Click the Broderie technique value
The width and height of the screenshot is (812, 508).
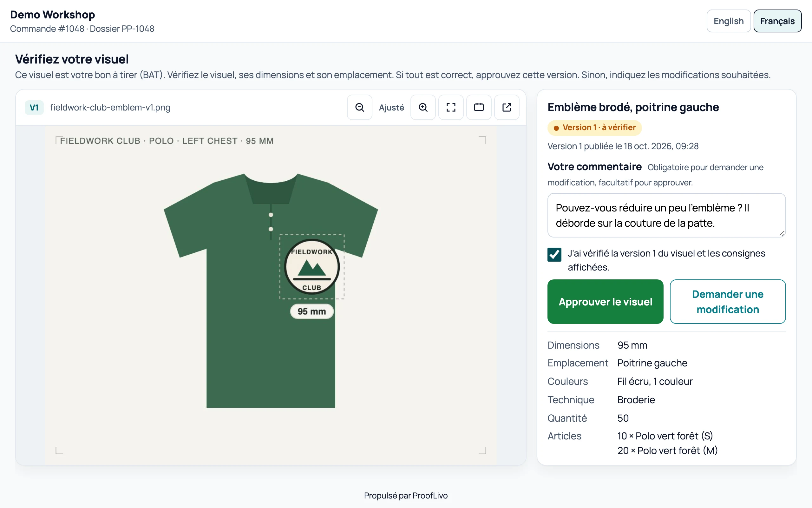pyautogui.click(x=636, y=399)
